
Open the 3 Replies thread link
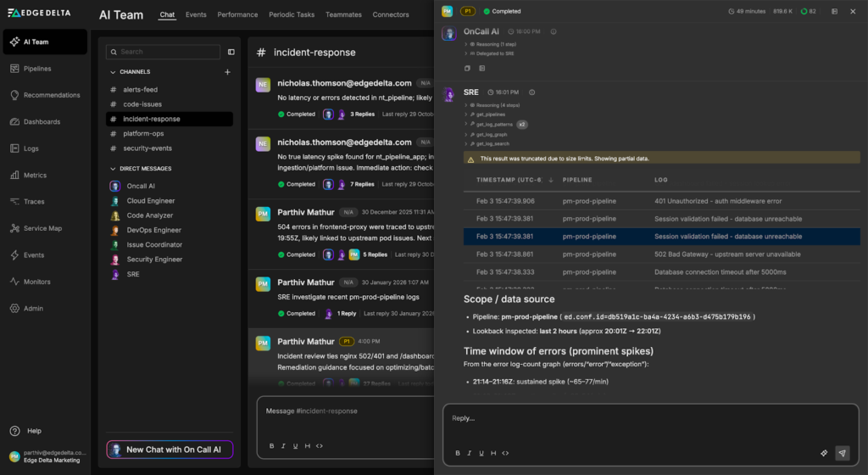(x=361, y=114)
